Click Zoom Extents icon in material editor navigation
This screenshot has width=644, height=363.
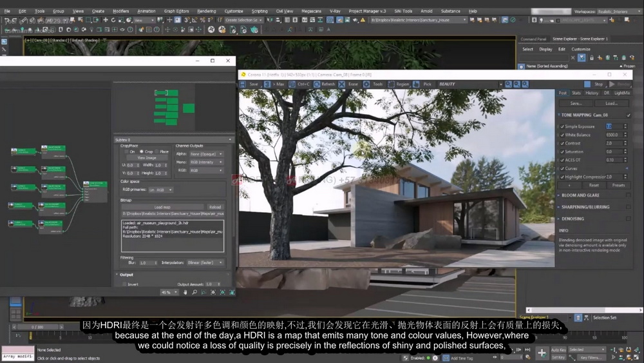pyautogui.click(x=213, y=292)
